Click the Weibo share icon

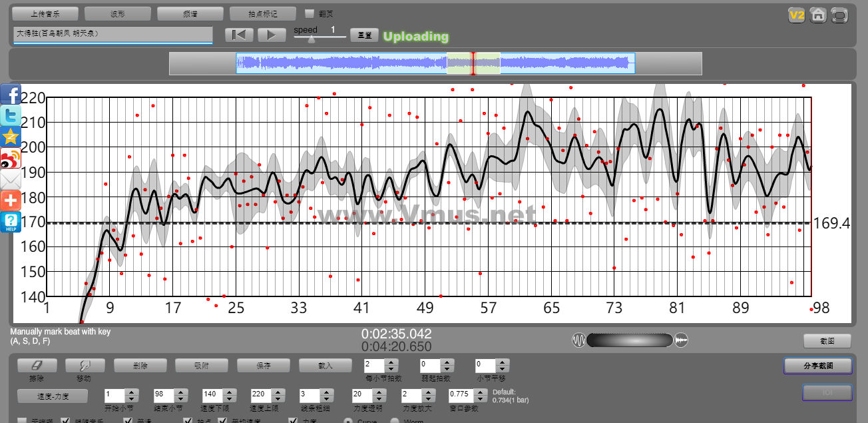[11, 159]
